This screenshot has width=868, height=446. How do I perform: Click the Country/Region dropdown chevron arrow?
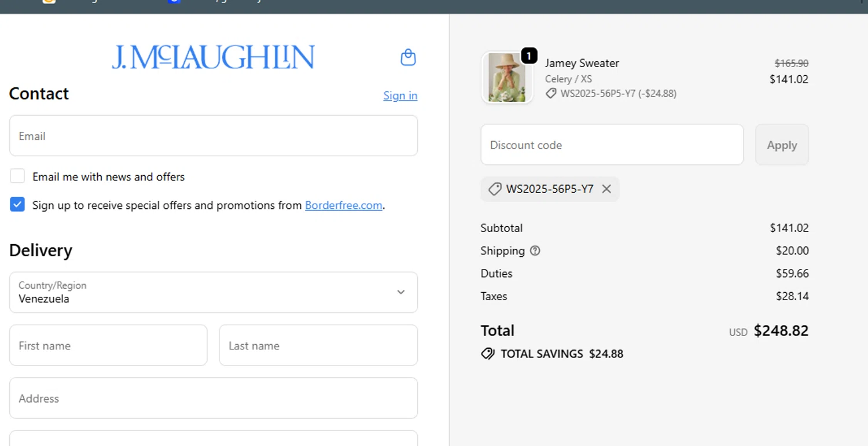(x=401, y=292)
